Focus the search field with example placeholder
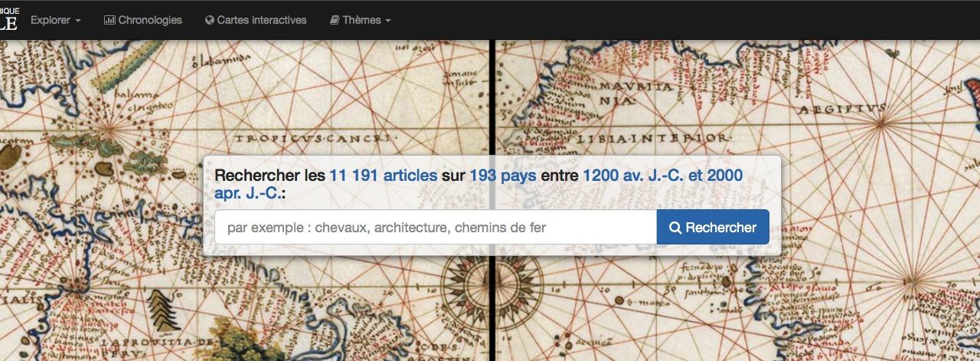Image resolution: width=980 pixels, height=361 pixels. coord(436,227)
